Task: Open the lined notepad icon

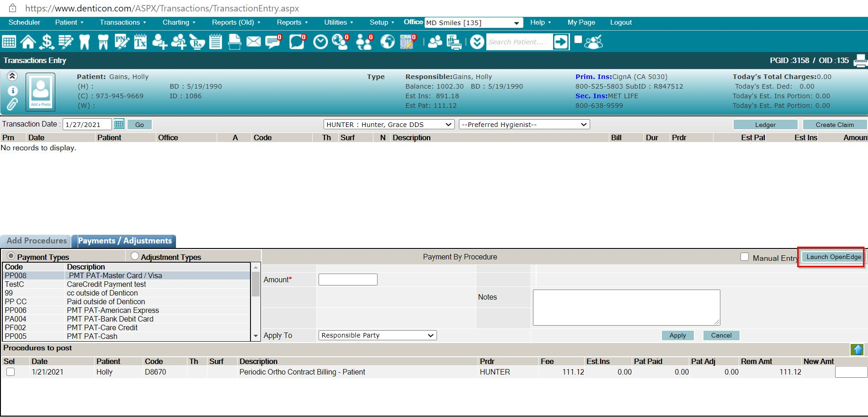Action: 216,42
